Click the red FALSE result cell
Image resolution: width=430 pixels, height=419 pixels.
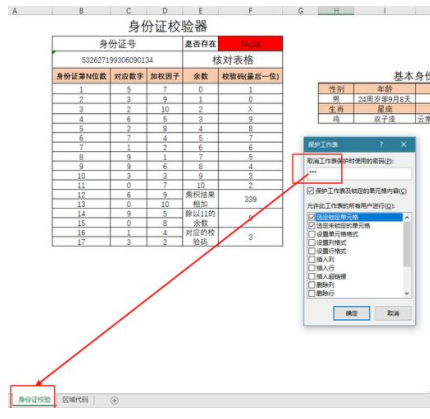point(250,44)
